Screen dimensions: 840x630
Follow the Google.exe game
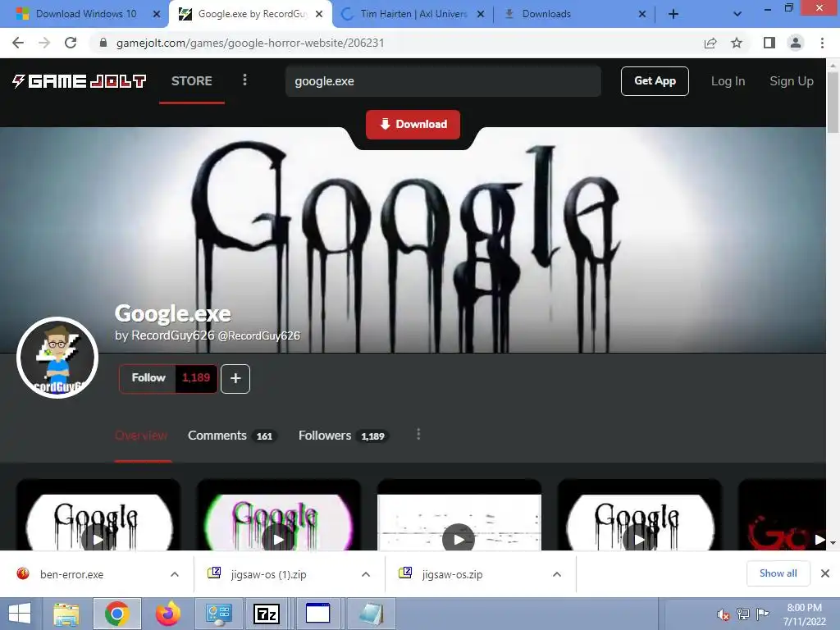click(x=148, y=378)
